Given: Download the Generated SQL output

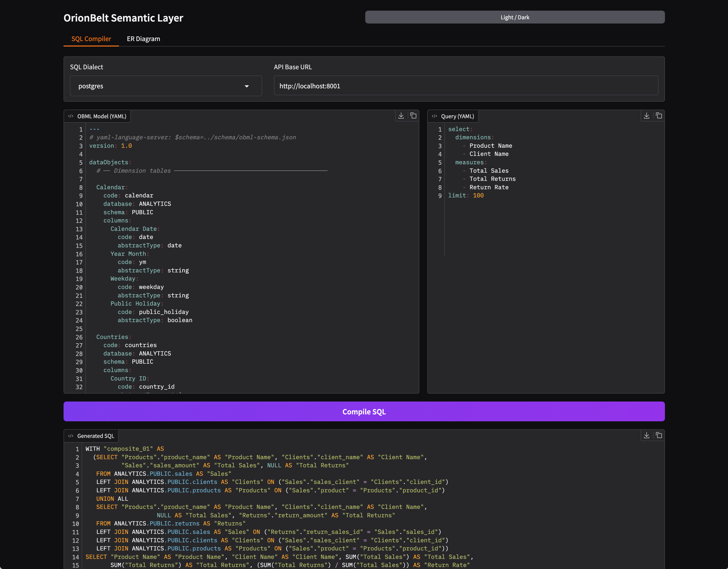Looking at the screenshot, I should coord(647,435).
